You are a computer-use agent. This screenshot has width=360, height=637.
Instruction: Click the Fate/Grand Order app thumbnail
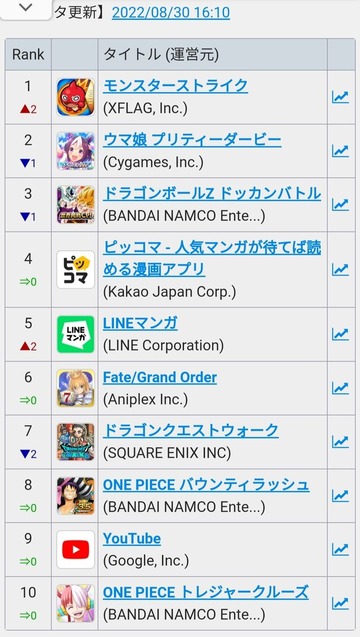coord(76,388)
